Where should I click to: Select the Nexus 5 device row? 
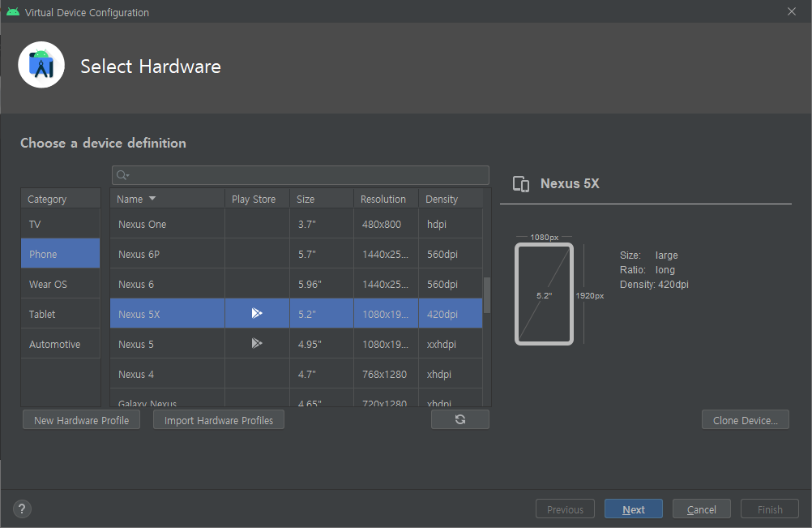tap(297, 344)
